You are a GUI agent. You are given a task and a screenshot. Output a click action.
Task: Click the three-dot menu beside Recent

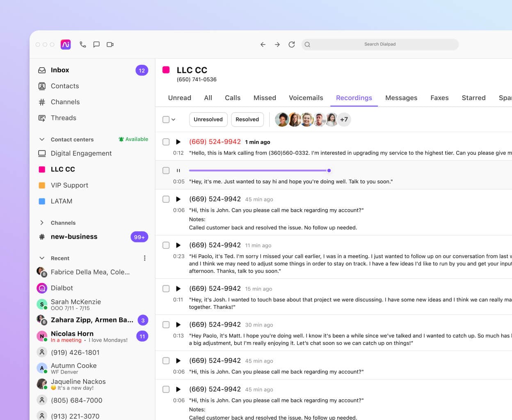point(144,258)
